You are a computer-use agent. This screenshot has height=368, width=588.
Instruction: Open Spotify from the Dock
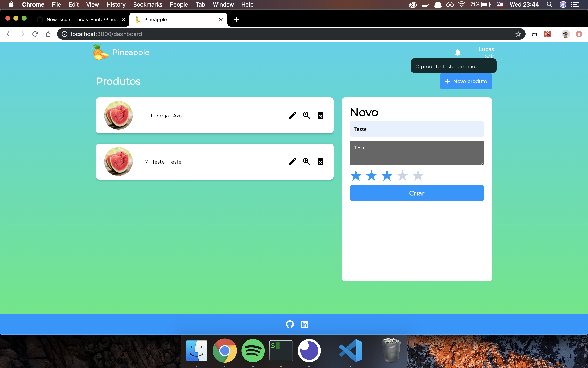(253, 351)
